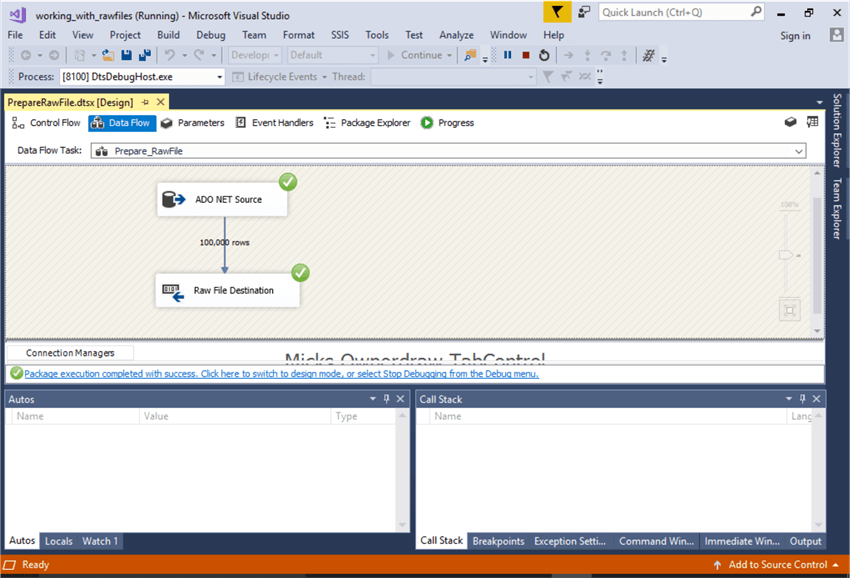The image size is (850, 578).
Task: Click the Show Next Statement arrow icon
Action: pyautogui.click(x=568, y=55)
